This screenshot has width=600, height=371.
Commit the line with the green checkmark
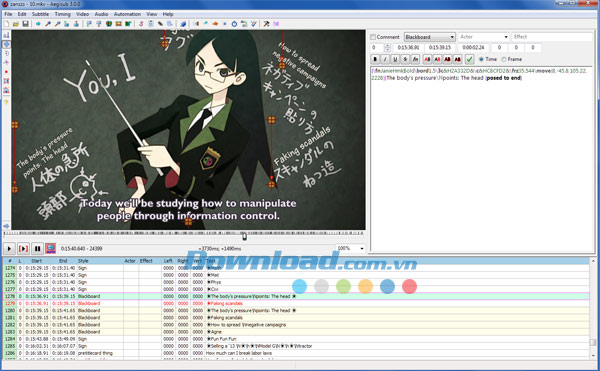coord(470,59)
